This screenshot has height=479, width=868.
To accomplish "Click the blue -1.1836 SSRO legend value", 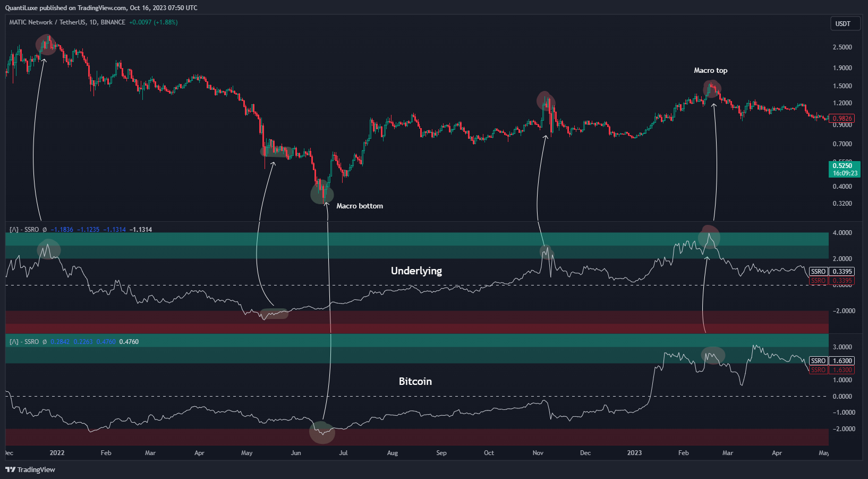I will [x=62, y=230].
